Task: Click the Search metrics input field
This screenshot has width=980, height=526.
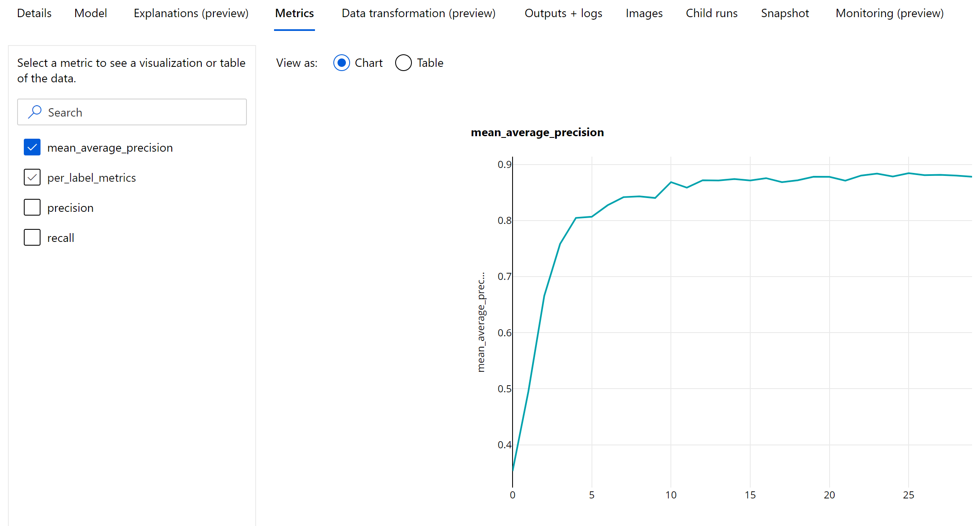Action: 133,112
